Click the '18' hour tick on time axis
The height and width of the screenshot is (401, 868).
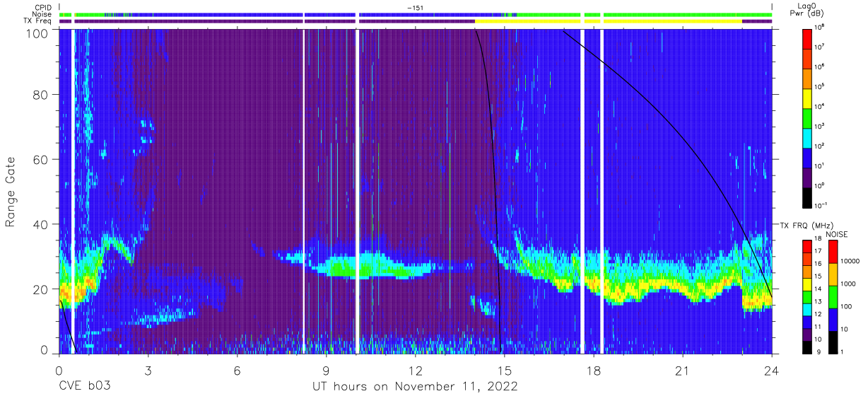(x=594, y=371)
